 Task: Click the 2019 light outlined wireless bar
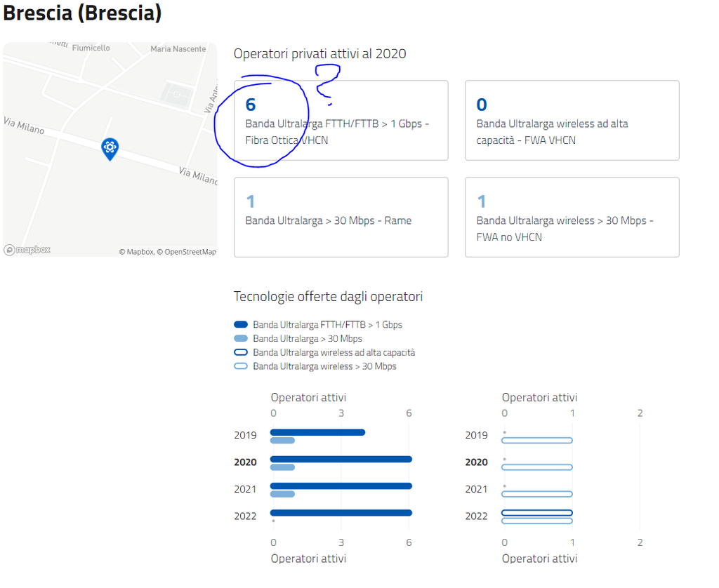(x=537, y=441)
